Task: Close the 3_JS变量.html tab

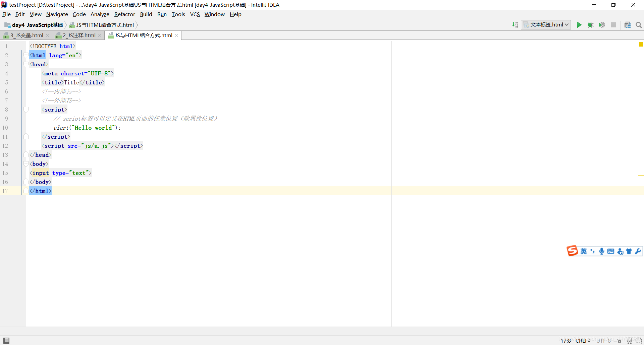Action: 48,36
